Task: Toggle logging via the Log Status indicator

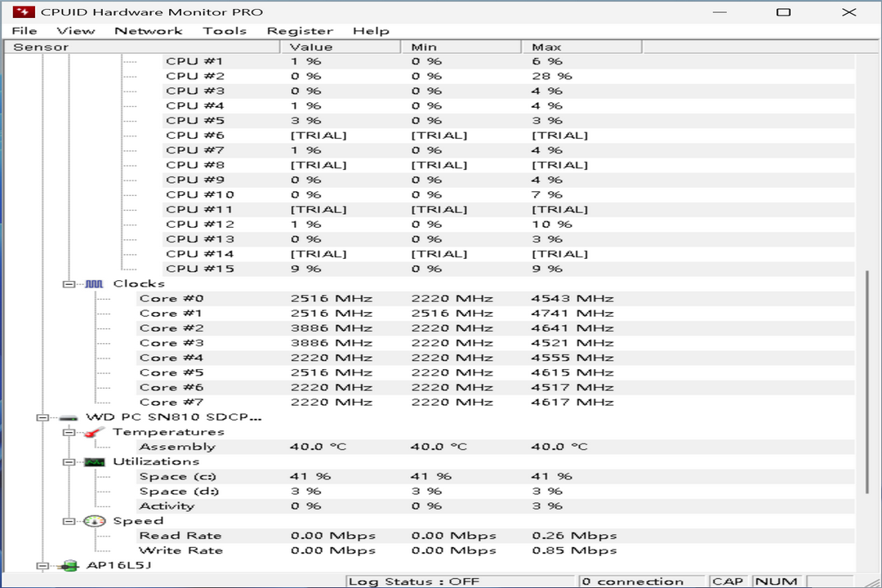Action: 416,581
